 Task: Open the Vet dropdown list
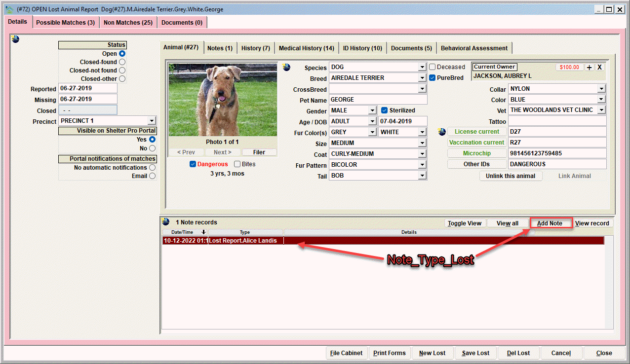point(601,110)
